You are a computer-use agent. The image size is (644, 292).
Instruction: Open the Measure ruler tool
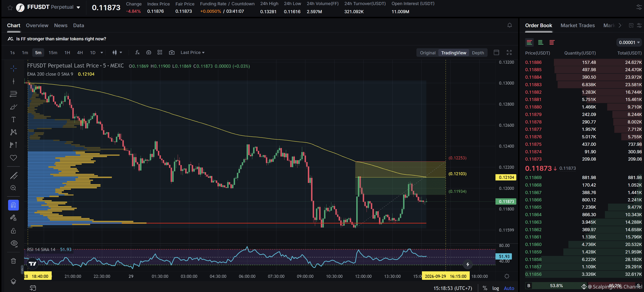pyautogui.click(x=14, y=176)
